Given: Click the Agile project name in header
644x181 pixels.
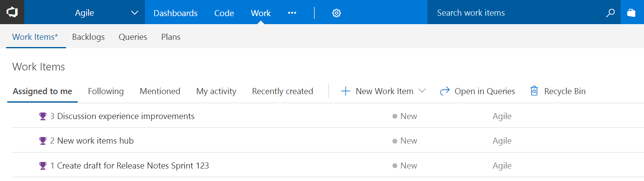Looking at the screenshot, I should [85, 13].
